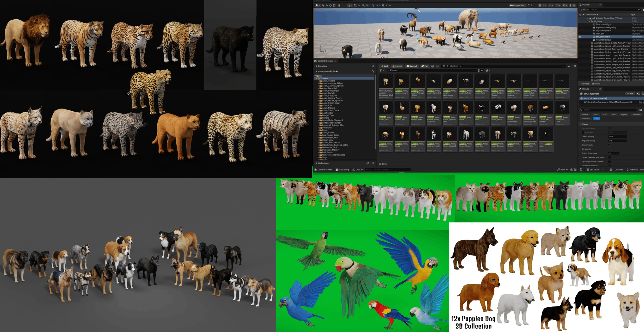Select DirectionalLight in the Outliner
Screen dimensions: 644x332
tap(603, 24)
